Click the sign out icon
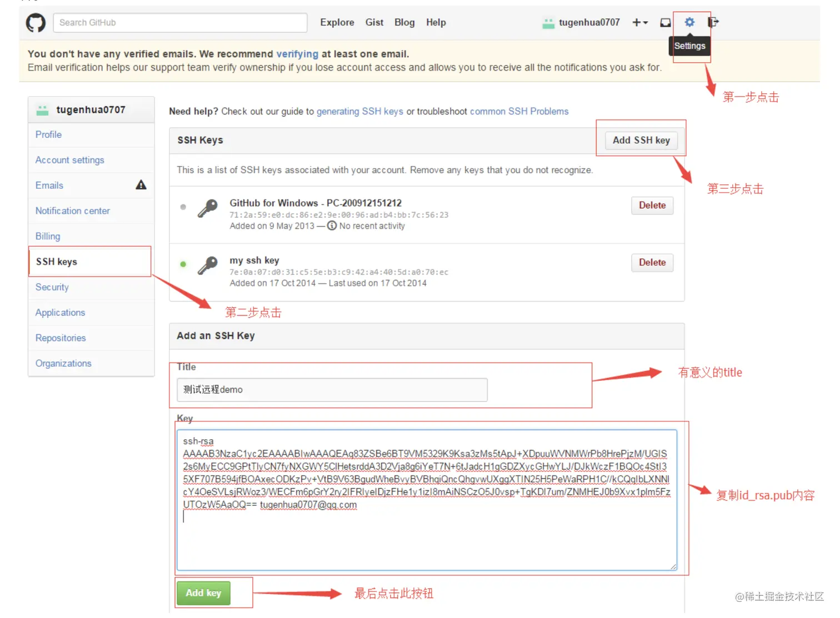This screenshot has height=618, width=840. point(713,22)
